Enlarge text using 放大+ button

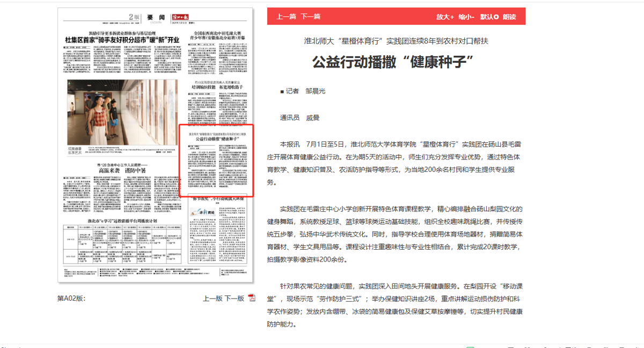(445, 17)
